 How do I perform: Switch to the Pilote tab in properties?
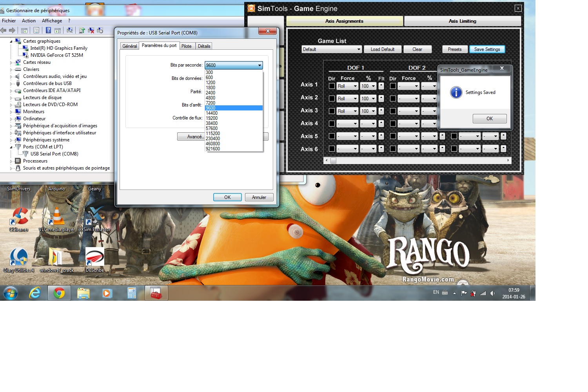tap(187, 46)
